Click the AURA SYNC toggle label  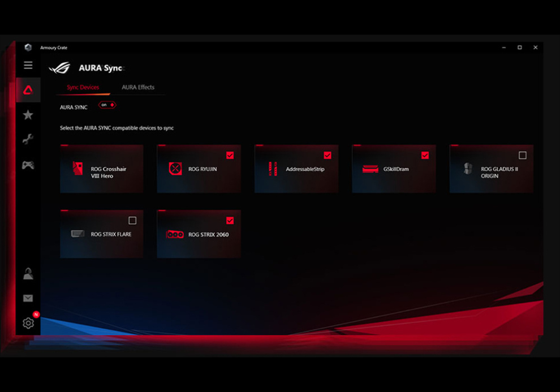pyautogui.click(x=74, y=107)
